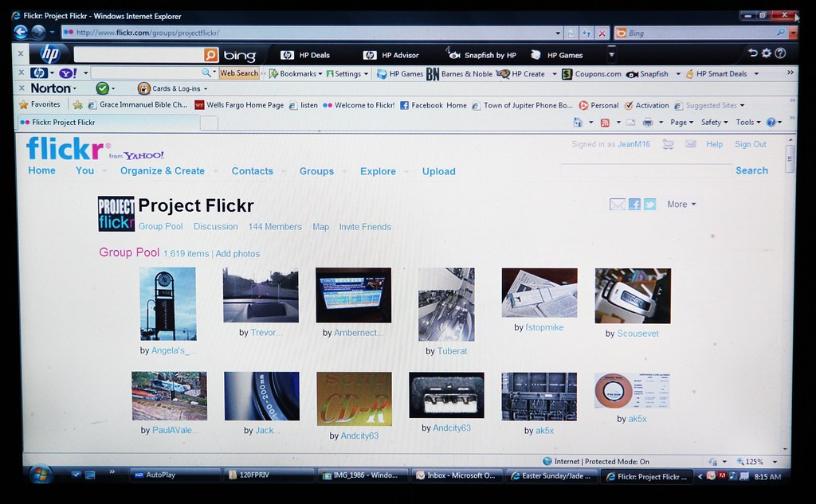Click the Coupons.com toolbar shortcut
Viewport: 816px width, 504px height.
pos(592,74)
